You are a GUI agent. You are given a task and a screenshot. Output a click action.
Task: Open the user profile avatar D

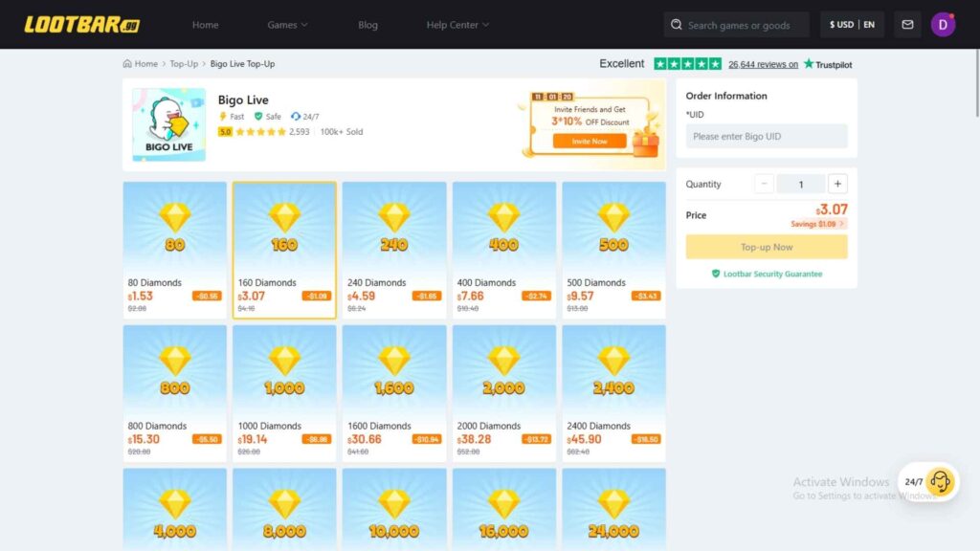[943, 24]
